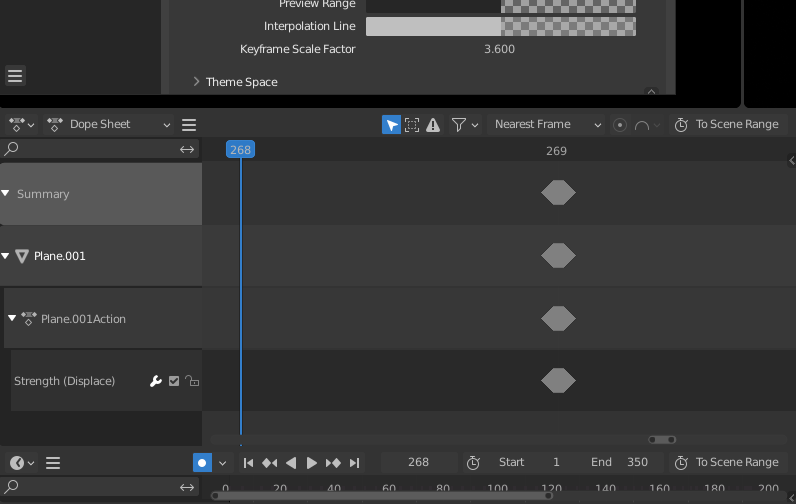Jump to the next keyframe
796x504 pixels.
(x=333, y=463)
